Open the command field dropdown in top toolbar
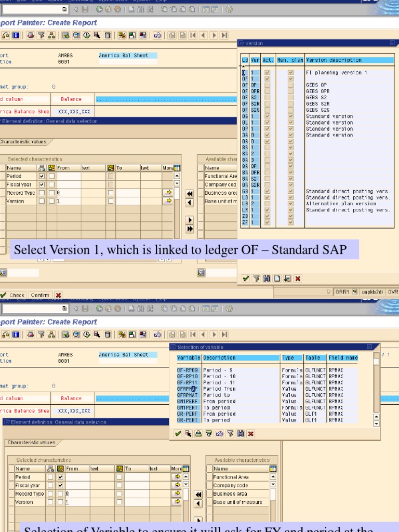Screen dimensions: 399x532 click(64, 9)
